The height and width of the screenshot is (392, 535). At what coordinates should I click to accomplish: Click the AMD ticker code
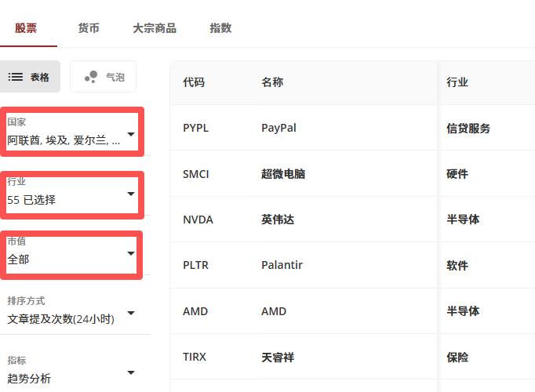point(195,311)
